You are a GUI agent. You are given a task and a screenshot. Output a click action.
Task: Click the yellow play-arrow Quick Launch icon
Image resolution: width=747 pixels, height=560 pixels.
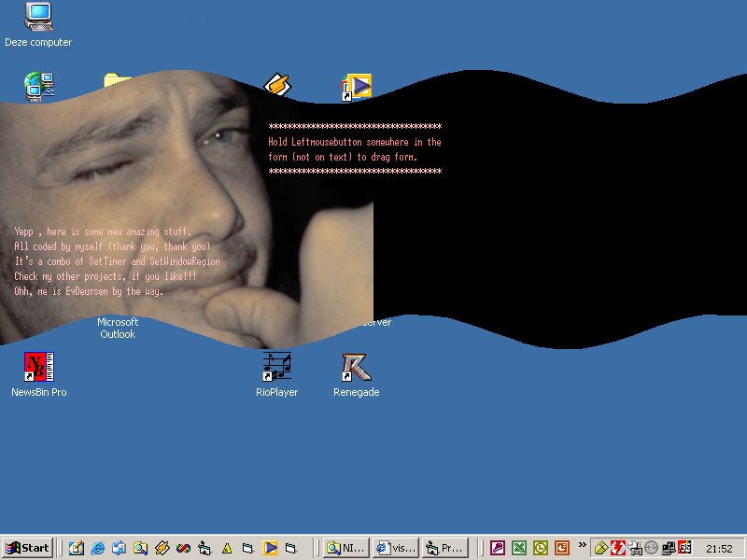tap(270, 548)
